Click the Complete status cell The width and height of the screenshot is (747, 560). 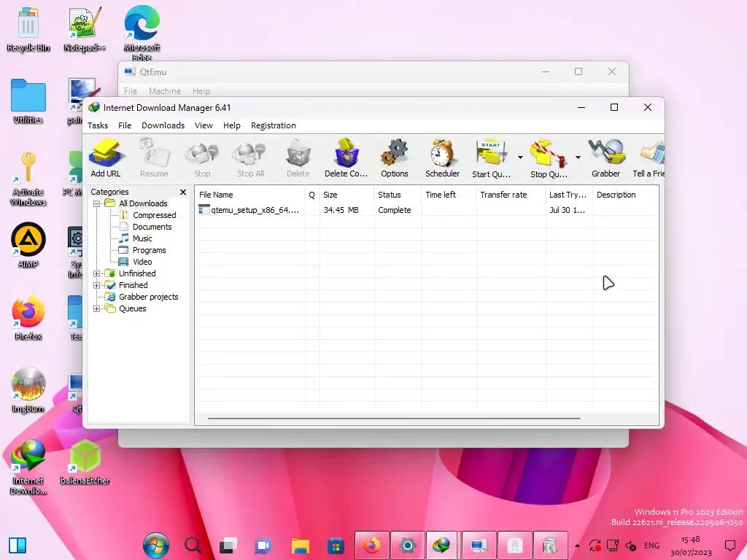click(395, 210)
